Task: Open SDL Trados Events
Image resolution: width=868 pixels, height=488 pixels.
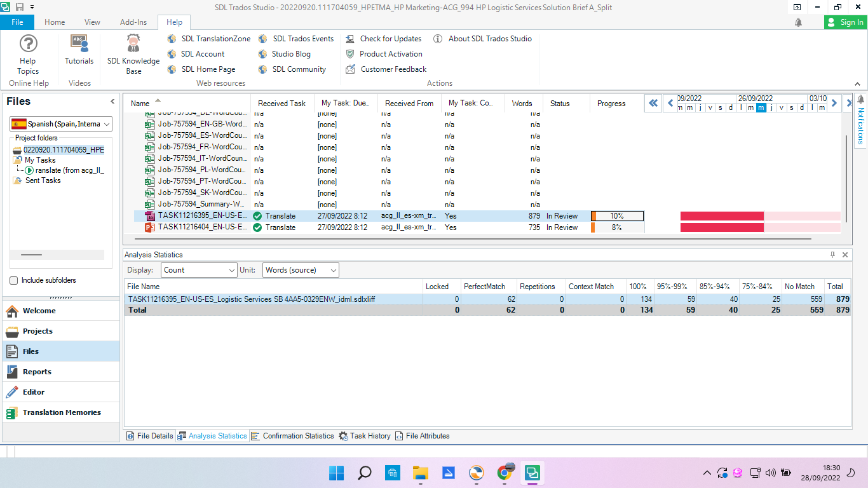Action: pyautogui.click(x=296, y=39)
